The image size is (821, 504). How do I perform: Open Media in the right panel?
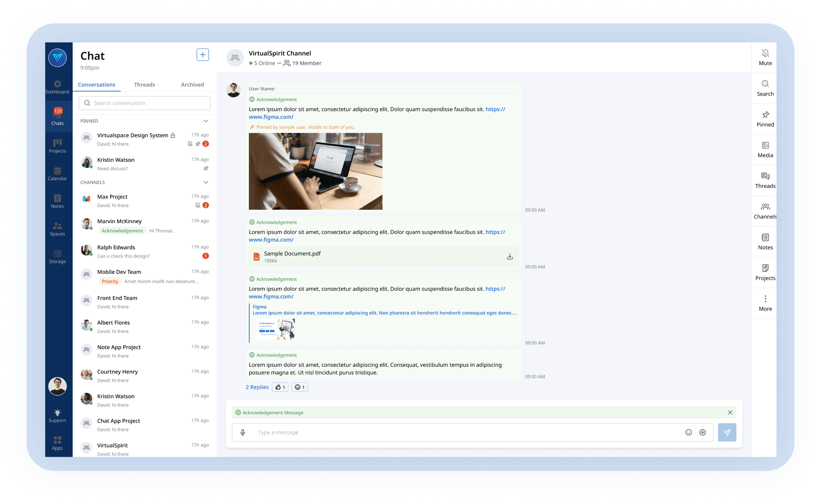tap(765, 150)
